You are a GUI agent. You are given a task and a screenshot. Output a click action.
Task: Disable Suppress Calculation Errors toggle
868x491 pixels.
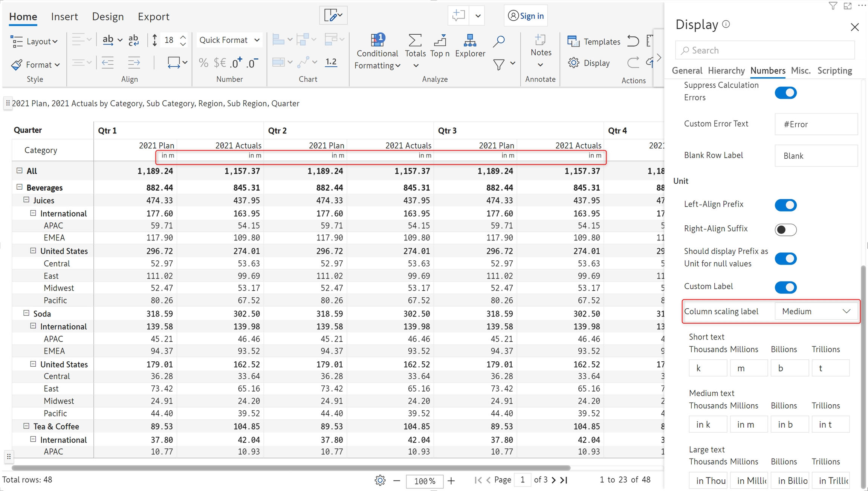pyautogui.click(x=785, y=93)
